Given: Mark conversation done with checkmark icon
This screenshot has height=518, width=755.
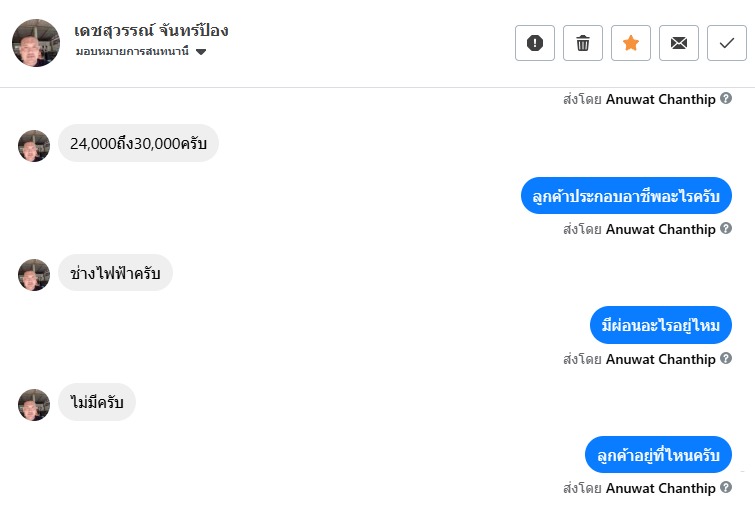Looking at the screenshot, I should pyautogui.click(x=727, y=43).
